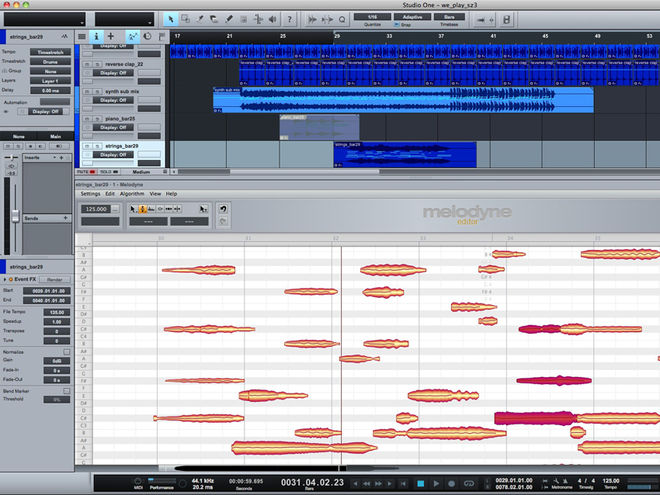
Task: Click the Melodyne tempo field showing 125.000
Action: click(x=96, y=209)
